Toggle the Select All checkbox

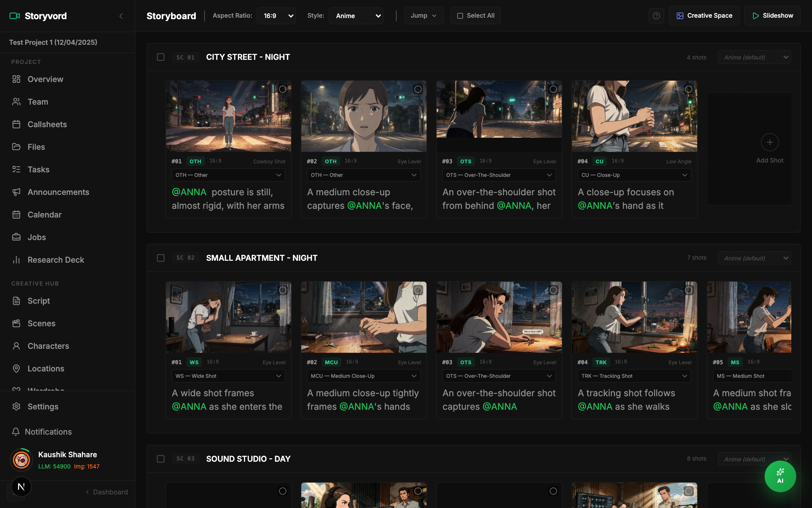click(x=460, y=16)
